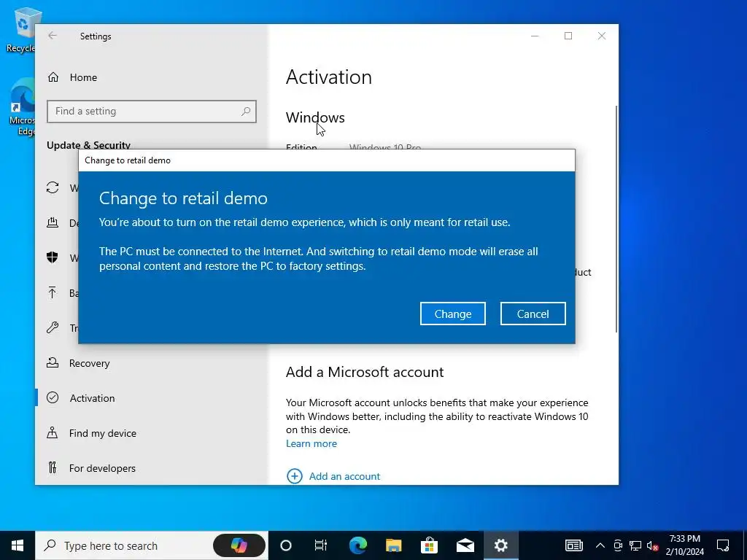This screenshot has height=560, width=747.
Task: Open the Mail app from taskbar
Action: click(x=465, y=545)
